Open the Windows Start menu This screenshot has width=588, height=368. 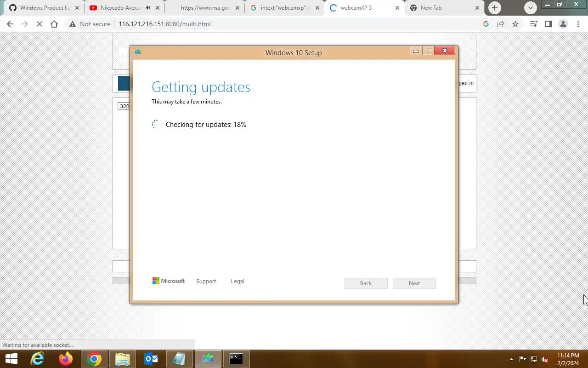coord(11,359)
